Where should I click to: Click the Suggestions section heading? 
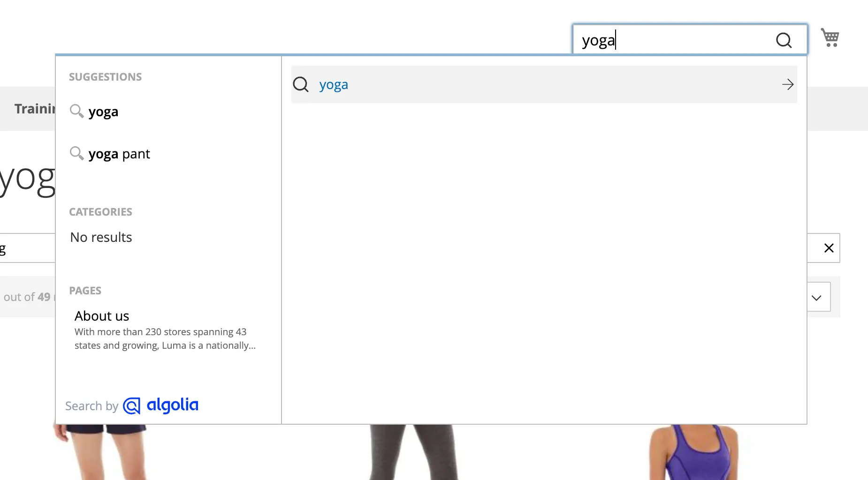[x=105, y=76]
